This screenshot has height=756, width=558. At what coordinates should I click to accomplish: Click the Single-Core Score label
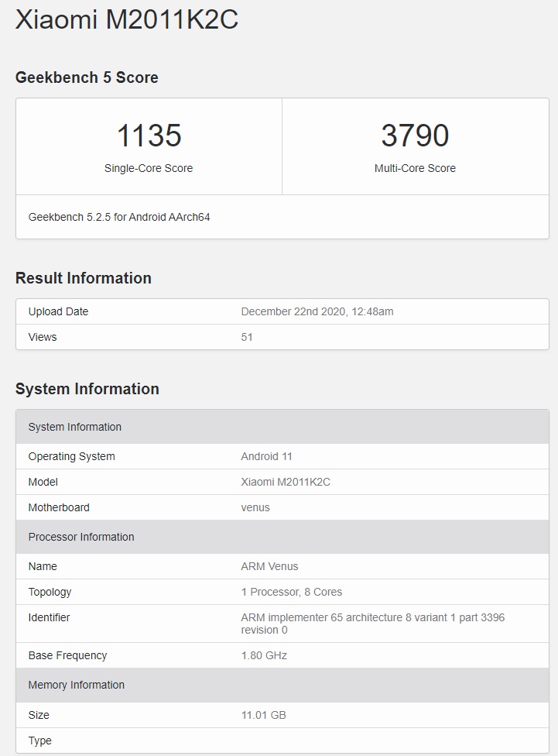coord(149,168)
